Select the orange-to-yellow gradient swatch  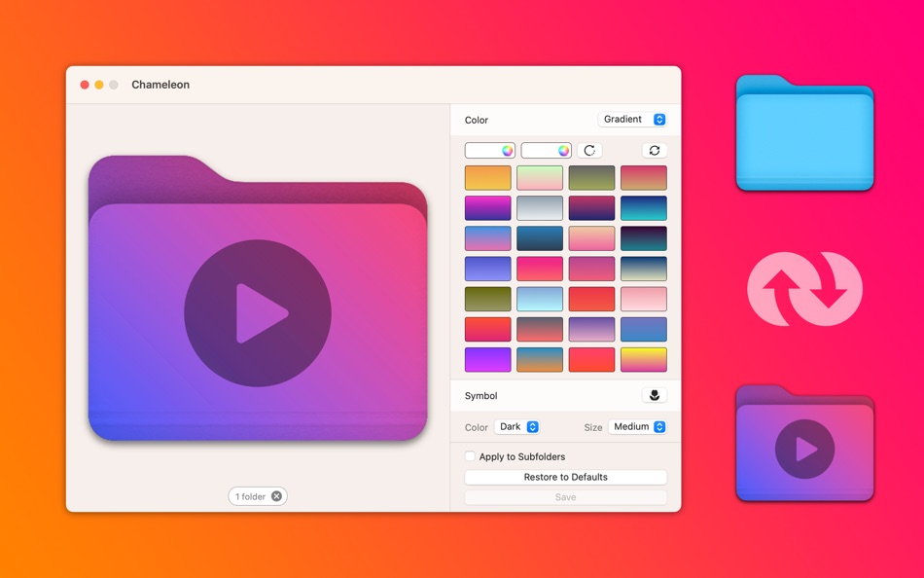point(488,177)
